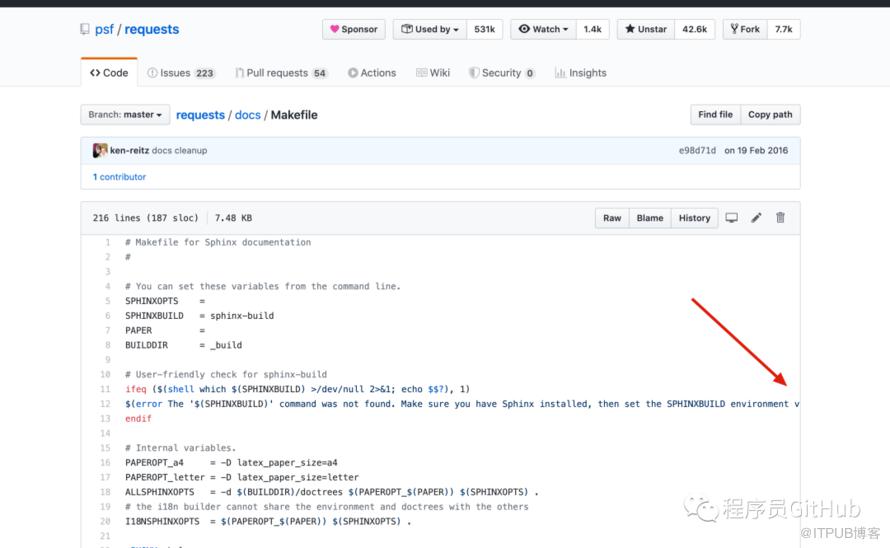Screen dimensions: 890x548
Task: View the Raw file
Action: (x=612, y=218)
